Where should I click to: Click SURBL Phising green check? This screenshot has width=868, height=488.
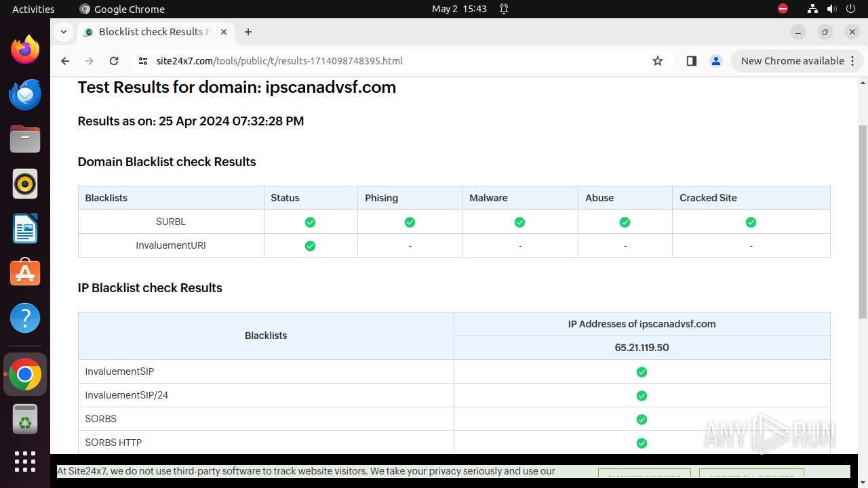click(x=410, y=222)
